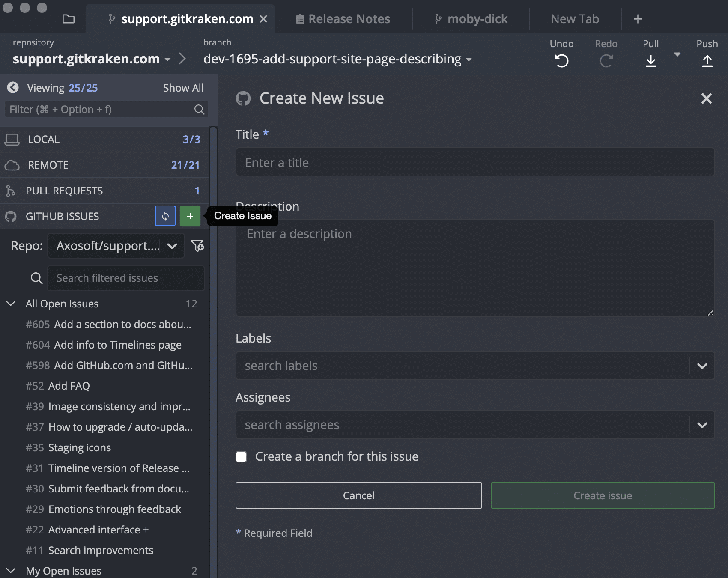Click the green Create Issue plus button

coord(190,216)
